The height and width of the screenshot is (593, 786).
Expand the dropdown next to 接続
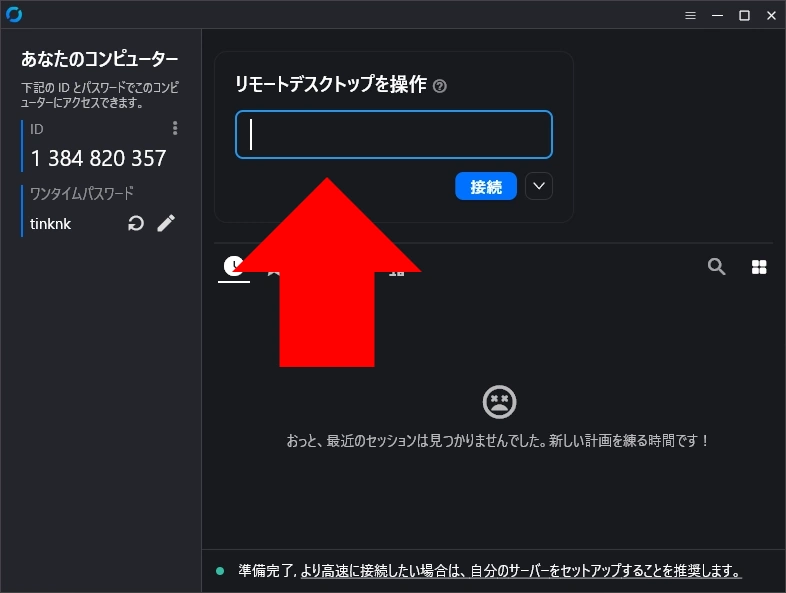tap(539, 186)
